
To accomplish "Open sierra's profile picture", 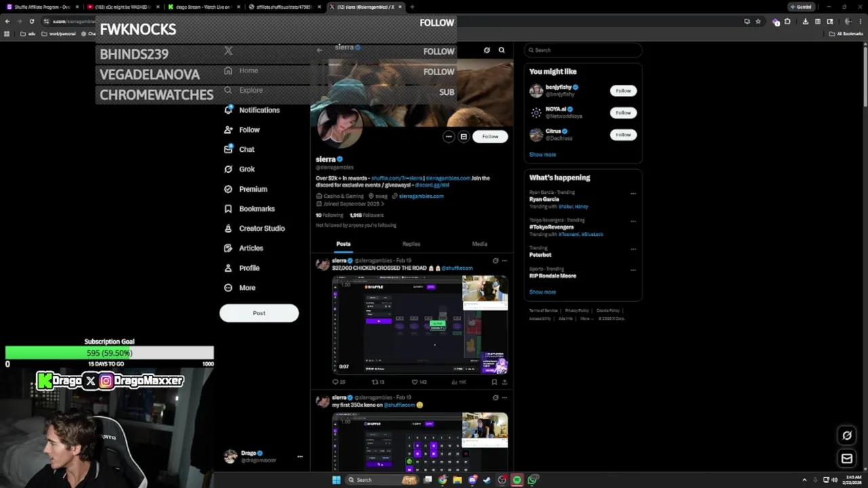I will (338, 127).
